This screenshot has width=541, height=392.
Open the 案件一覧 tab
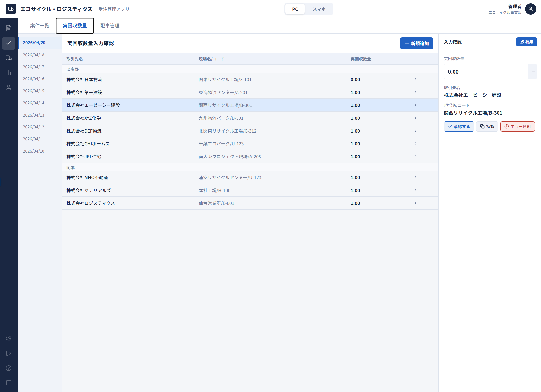coord(40,26)
